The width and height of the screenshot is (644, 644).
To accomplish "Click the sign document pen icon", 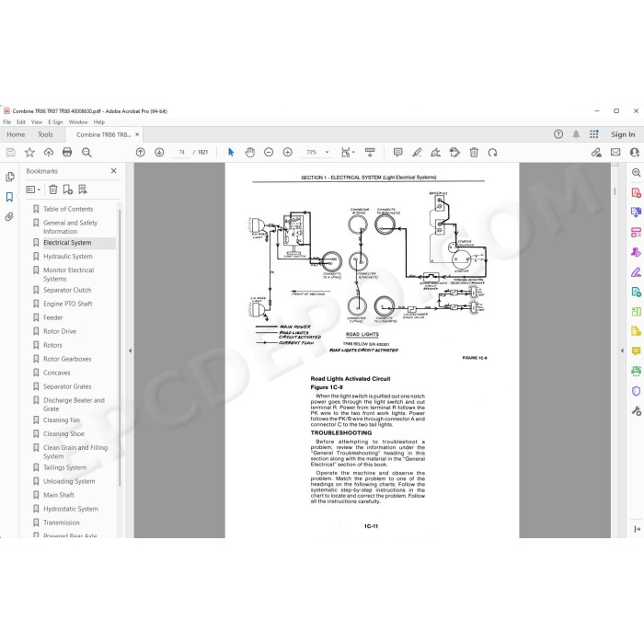I will coord(436,153).
